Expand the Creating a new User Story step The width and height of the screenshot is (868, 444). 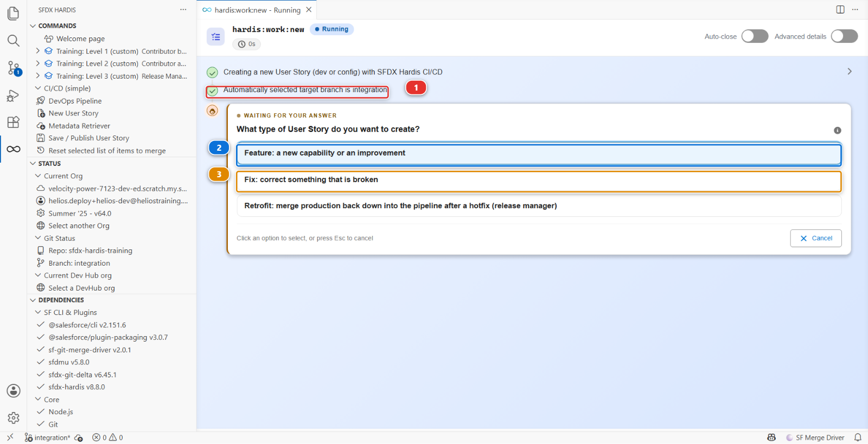click(850, 72)
